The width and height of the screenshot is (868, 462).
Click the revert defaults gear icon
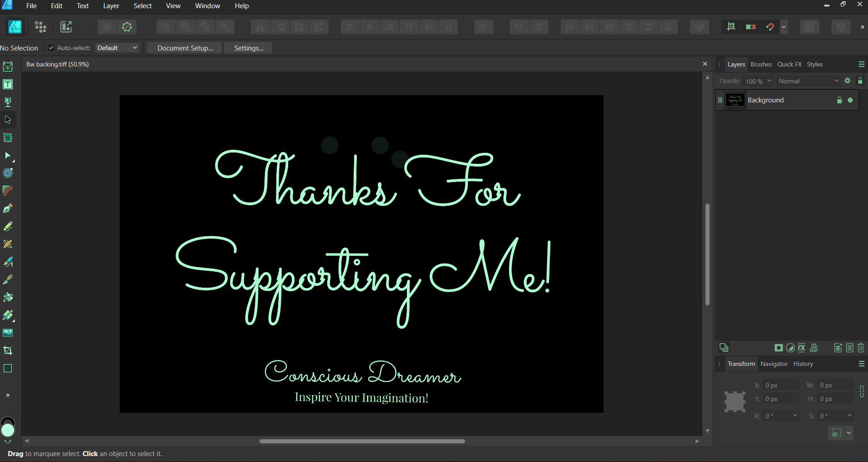[127, 27]
